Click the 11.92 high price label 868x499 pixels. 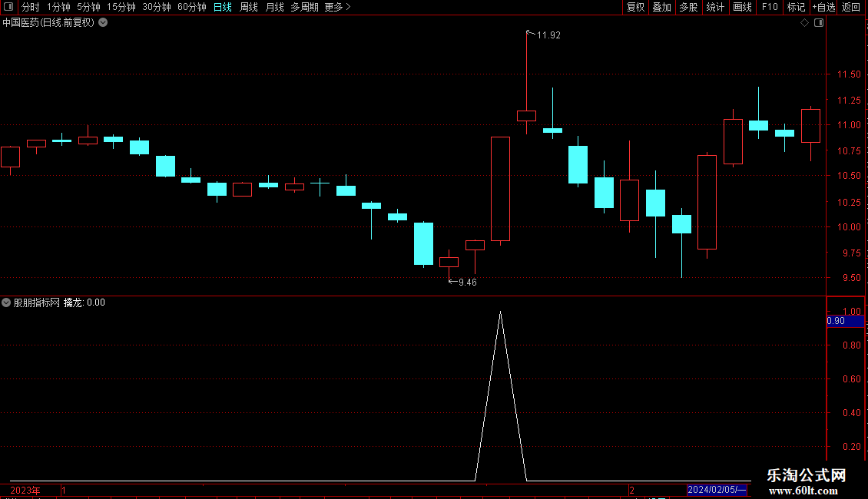(x=548, y=35)
